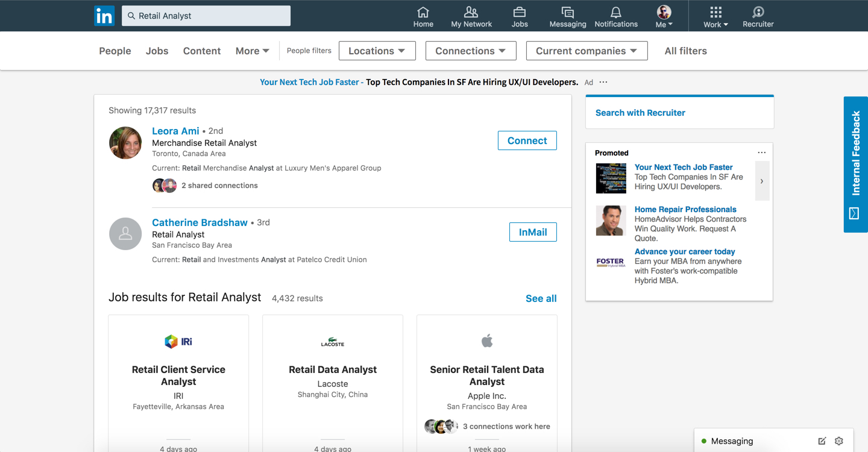The image size is (868, 452).
Task: Open messaging settings gear icon
Action: point(838,441)
